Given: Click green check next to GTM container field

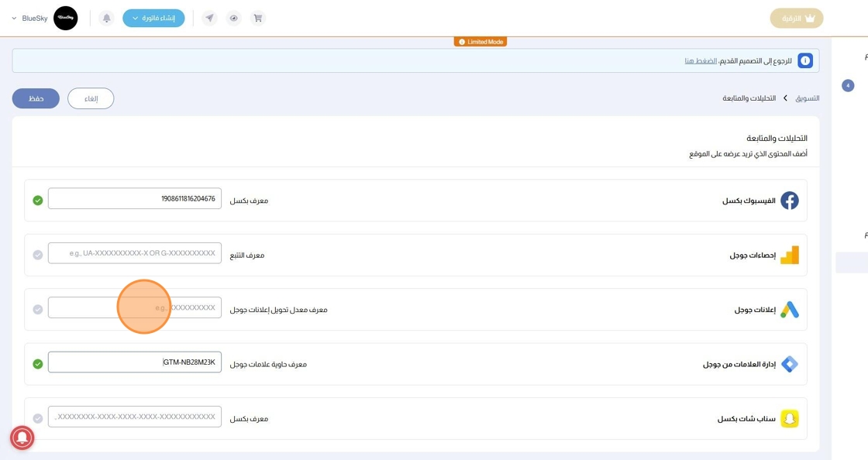Looking at the screenshot, I should tap(38, 364).
